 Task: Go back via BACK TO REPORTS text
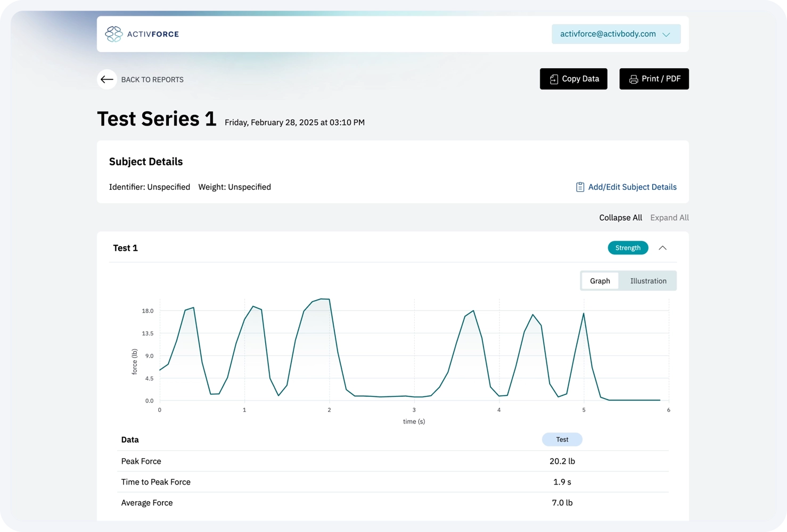click(152, 80)
